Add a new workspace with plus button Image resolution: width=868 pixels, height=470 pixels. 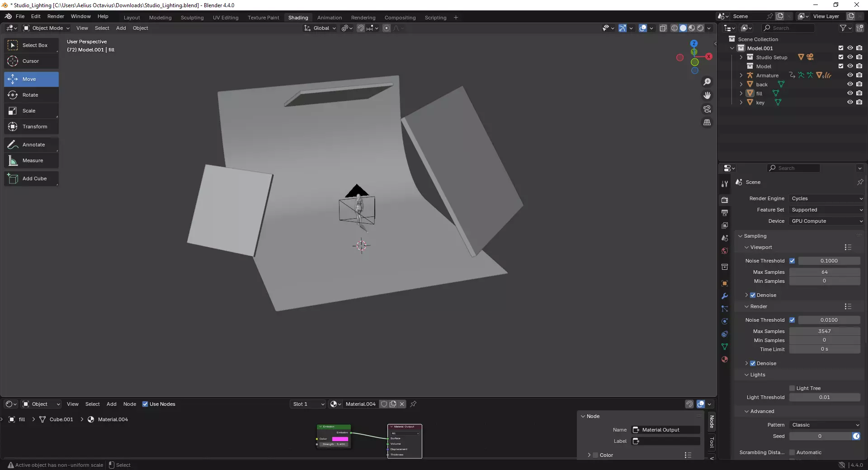tap(456, 18)
